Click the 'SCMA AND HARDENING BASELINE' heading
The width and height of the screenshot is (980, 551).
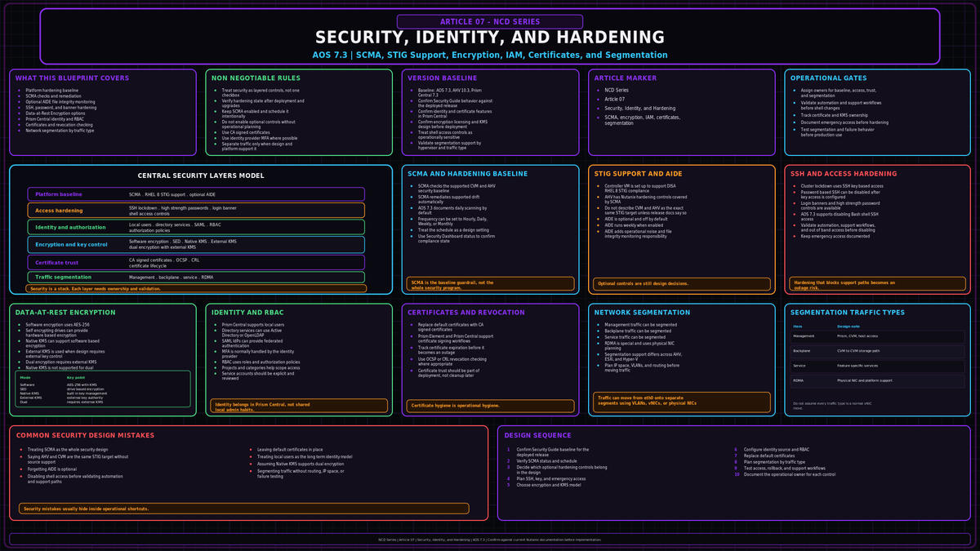coord(467,174)
